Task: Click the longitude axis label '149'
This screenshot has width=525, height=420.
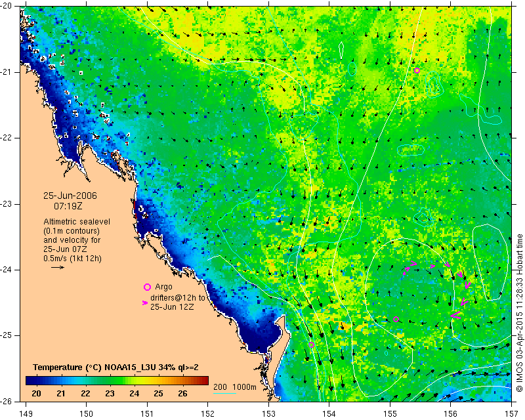Action: coord(26,414)
